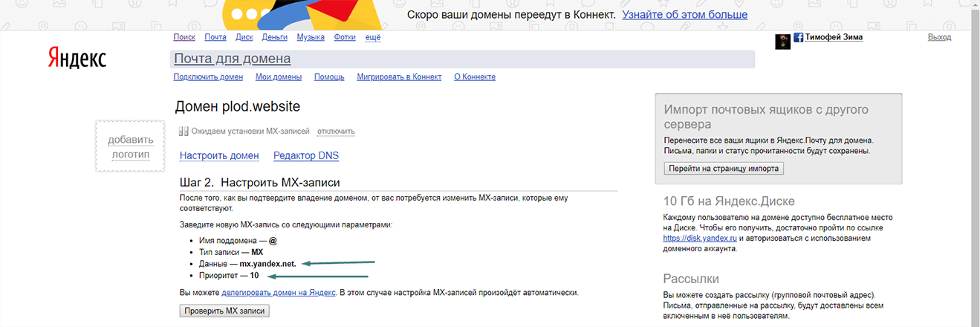Open https://disk.yandex.ru link
This screenshot has width=980, height=327.
[x=700, y=239]
